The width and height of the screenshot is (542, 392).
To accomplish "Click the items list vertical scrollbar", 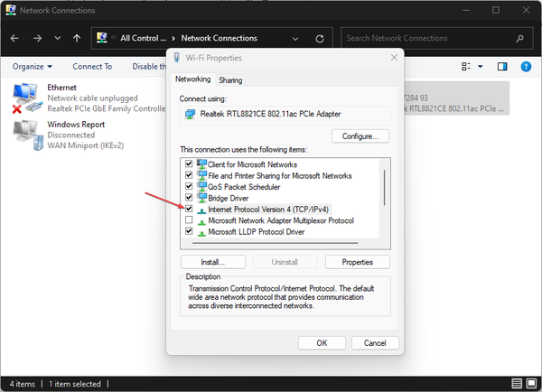I will click(x=385, y=188).
